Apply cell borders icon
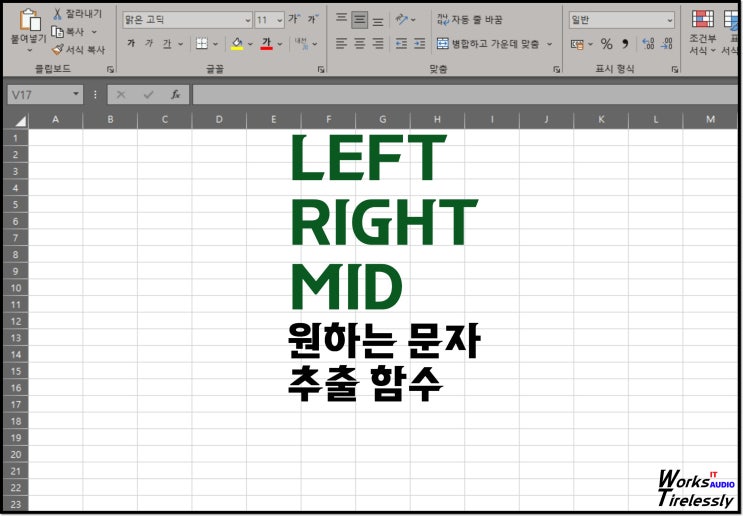The width and height of the screenshot is (743, 516). [202, 44]
